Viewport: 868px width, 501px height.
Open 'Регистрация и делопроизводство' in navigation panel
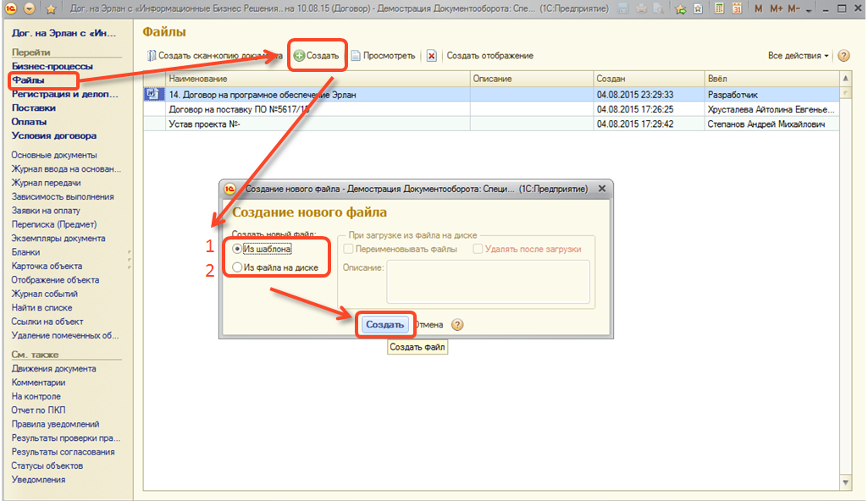tap(64, 94)
